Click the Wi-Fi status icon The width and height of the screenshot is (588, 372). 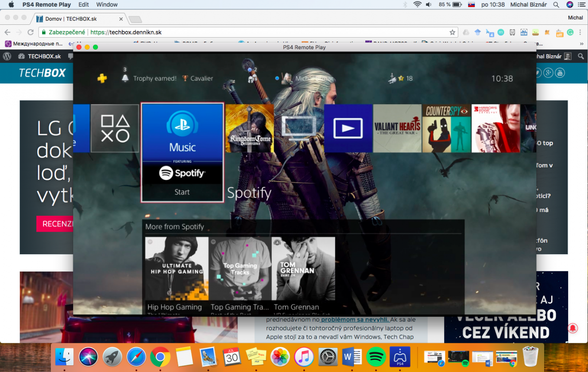click(x=417, y=4)
